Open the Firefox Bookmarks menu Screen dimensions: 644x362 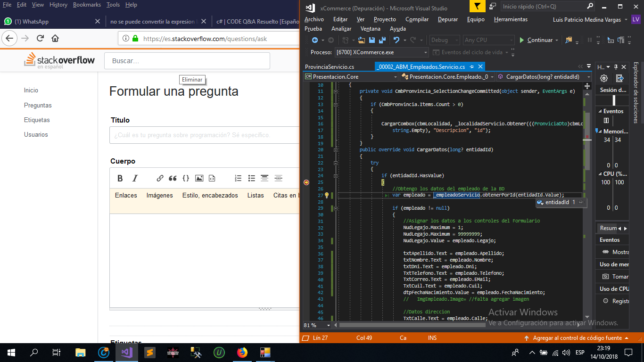87,5
